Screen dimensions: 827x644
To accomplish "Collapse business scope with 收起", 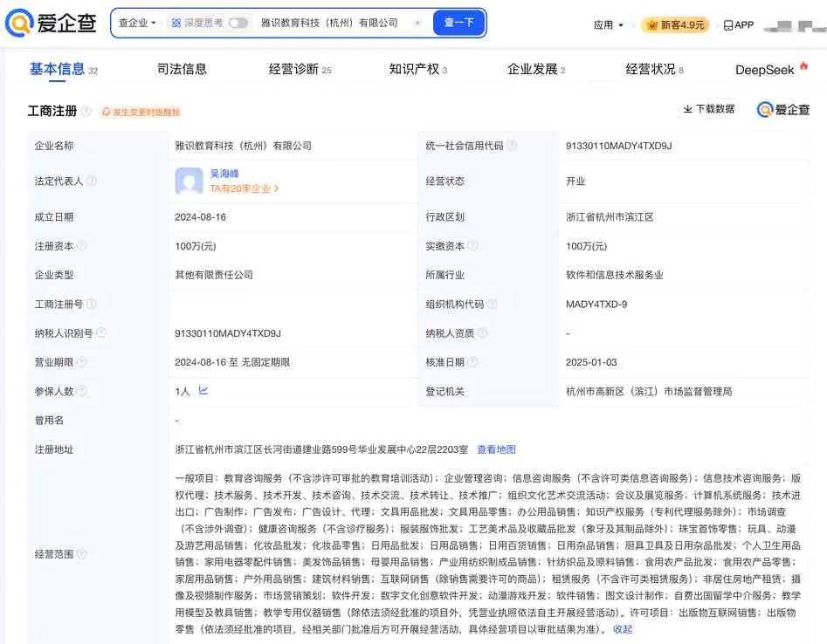I will tap(623, 629).
